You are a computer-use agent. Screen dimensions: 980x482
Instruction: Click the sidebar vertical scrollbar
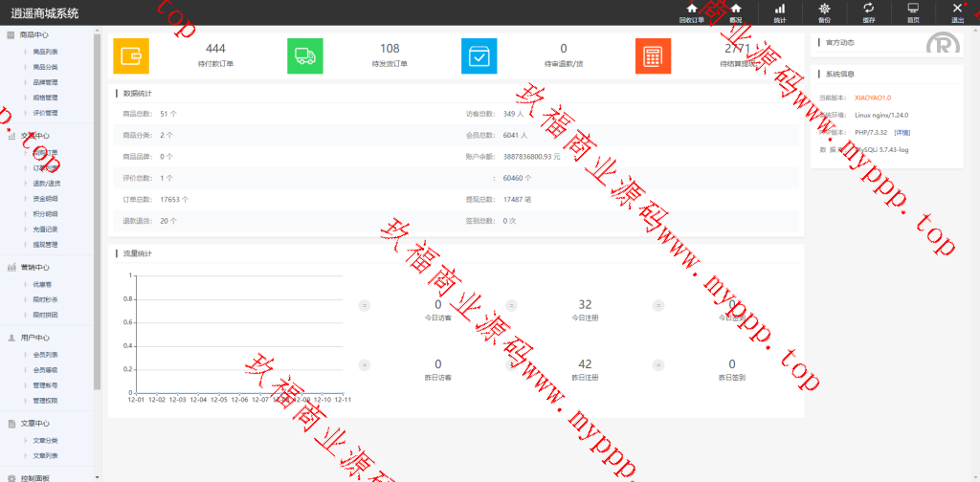97,210
